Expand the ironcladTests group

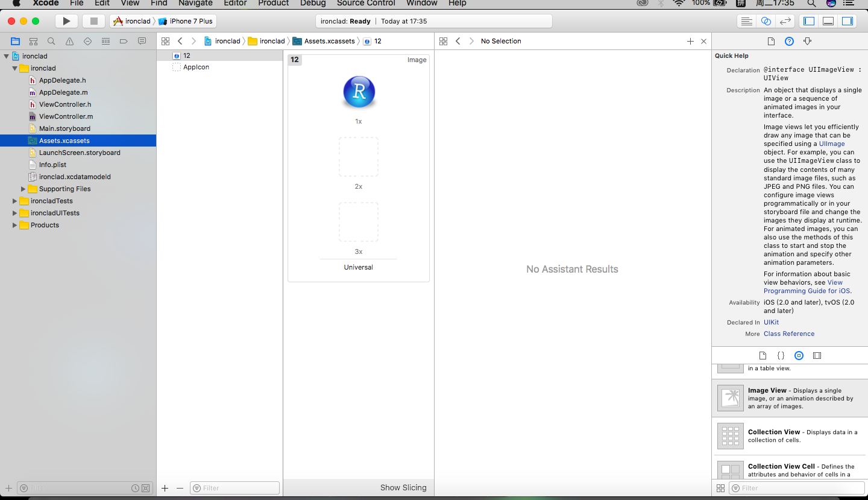(14, 201)
